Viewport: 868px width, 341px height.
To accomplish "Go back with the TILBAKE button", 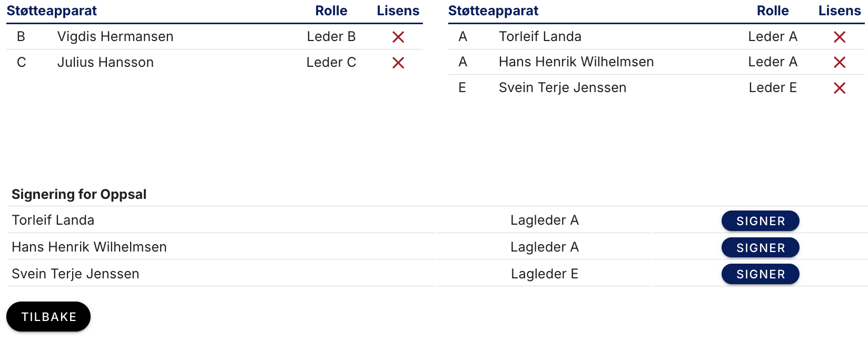I will pos(48,317).
